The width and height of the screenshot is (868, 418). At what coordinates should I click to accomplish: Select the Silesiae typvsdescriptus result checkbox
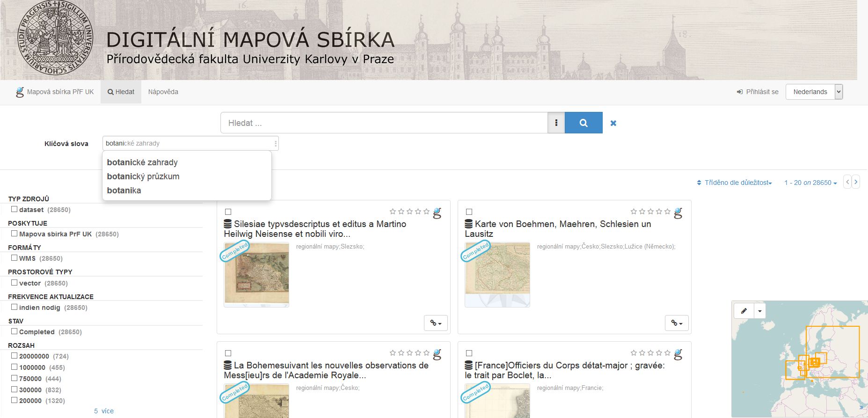pyautogui.click(x=228, y=212)
